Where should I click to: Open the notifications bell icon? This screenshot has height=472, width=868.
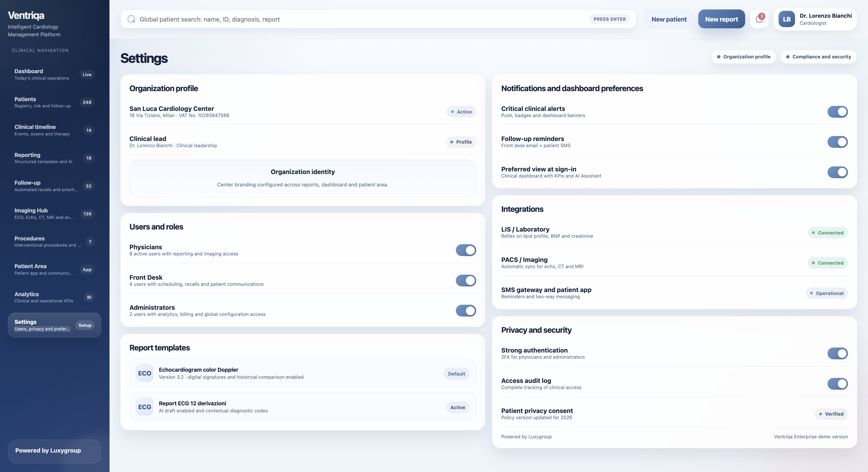tap(759, 19)
